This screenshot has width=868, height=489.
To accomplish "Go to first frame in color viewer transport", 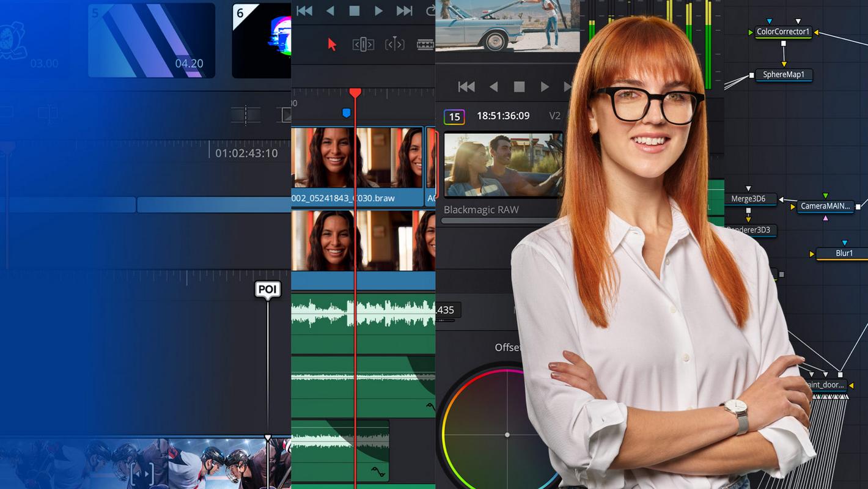I will click(x=466, y=87).
